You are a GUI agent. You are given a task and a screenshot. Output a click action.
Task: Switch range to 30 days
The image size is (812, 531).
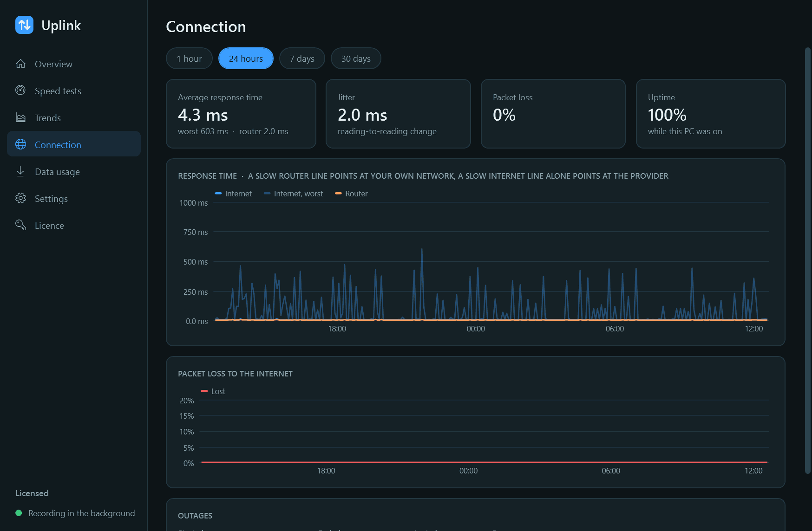click(x=356, y=58)
